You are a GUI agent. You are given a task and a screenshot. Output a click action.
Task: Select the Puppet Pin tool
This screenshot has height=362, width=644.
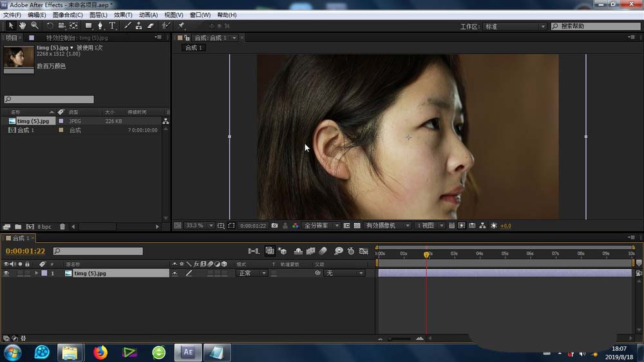coord(181,26)
